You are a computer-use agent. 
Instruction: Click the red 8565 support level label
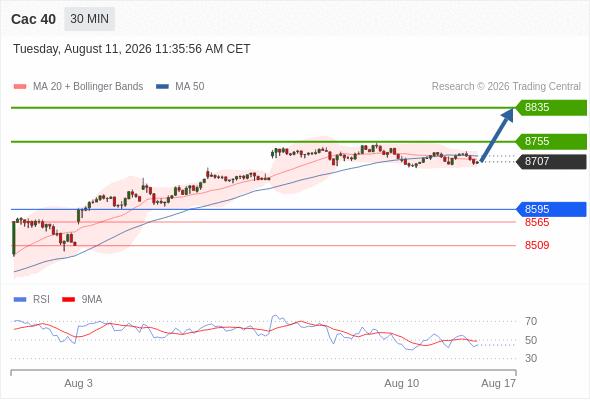(537, 222)
